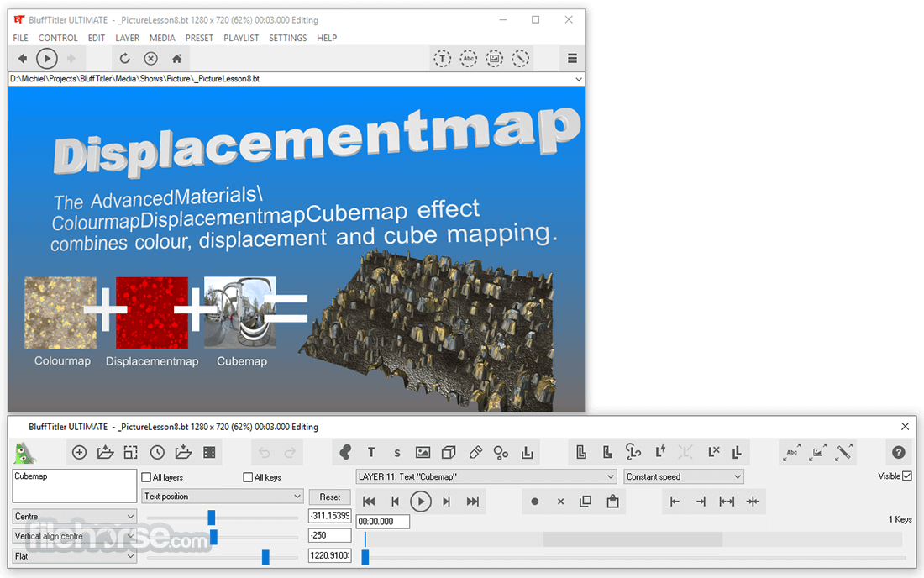The width and height of the screenshot is (924, 578).
Task: Open the Text position property dropdown
Action: (223, 497)
